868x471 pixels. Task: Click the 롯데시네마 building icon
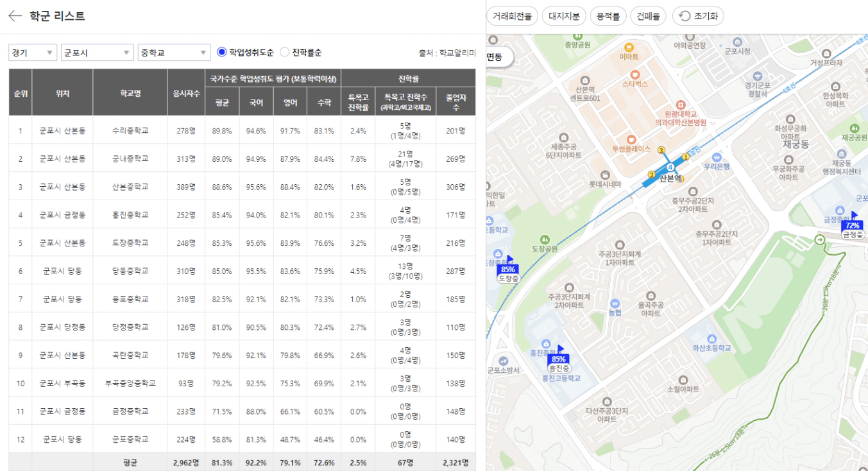[x=605, y=175]
